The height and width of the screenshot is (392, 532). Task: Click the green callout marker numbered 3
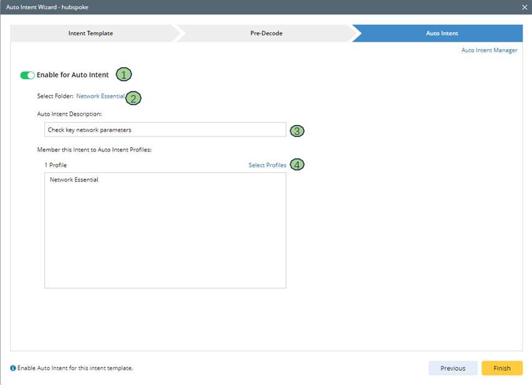(x=298, y=131)
